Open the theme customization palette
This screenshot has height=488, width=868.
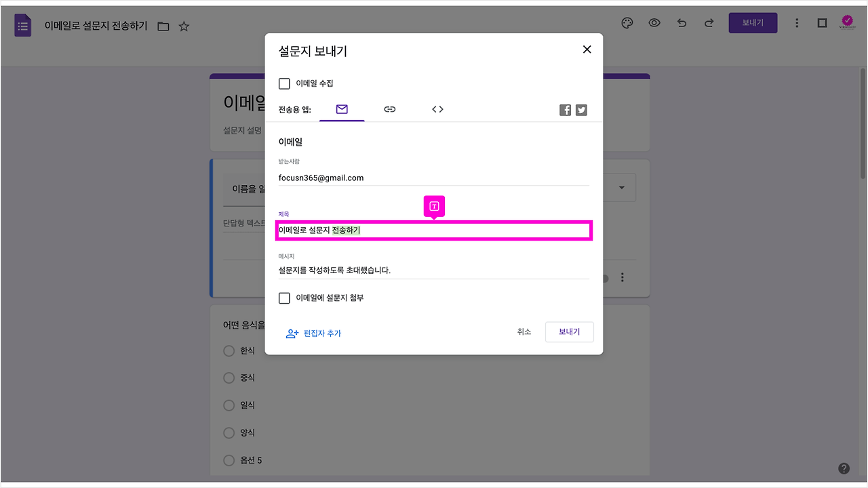[x=627, y=22]
